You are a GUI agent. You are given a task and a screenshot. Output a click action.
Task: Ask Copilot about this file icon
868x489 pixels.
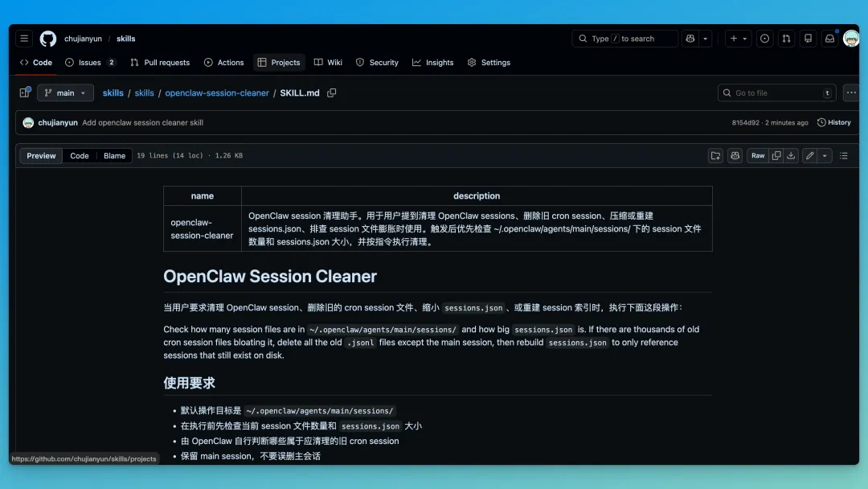[x=735, y=156]
